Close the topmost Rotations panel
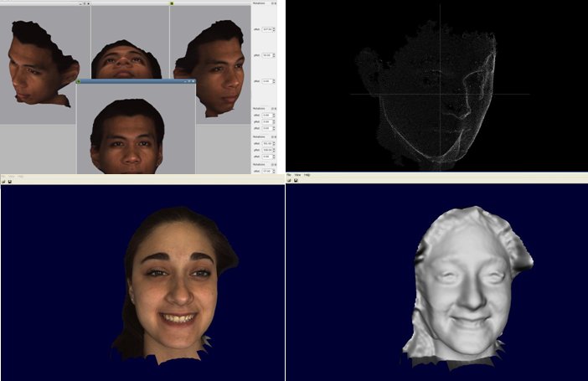This screenshot has height=381, width=588. point(276,3)
